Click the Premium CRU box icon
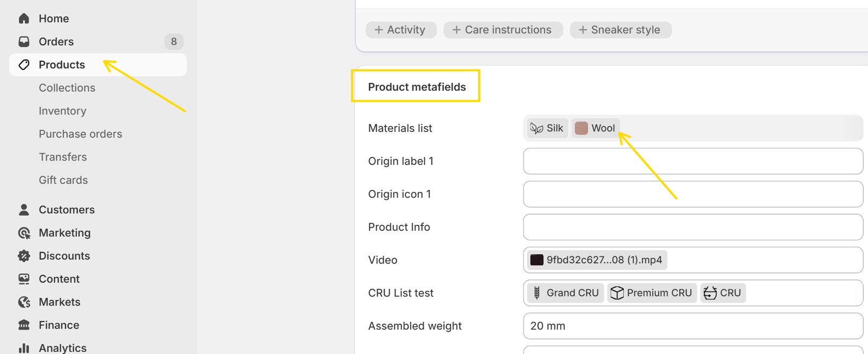The width and height of the screenshot is (868, 354). click(x=617, y=293)
